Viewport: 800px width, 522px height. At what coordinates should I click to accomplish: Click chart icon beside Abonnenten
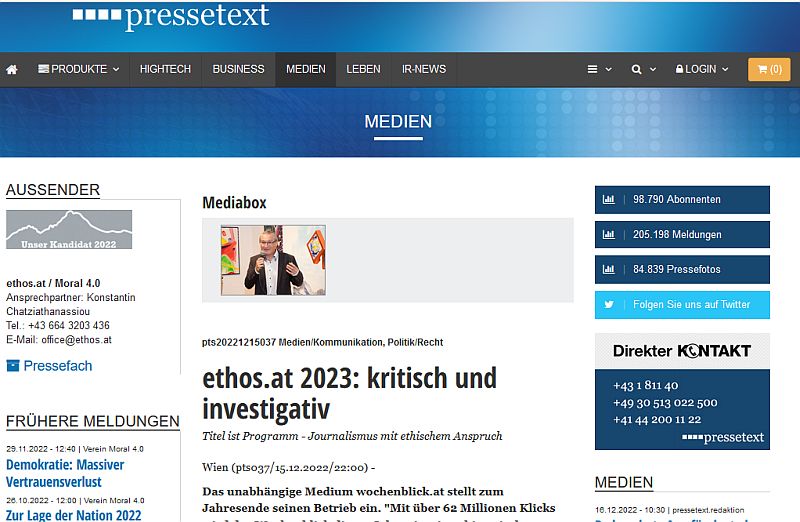[609, 200]
